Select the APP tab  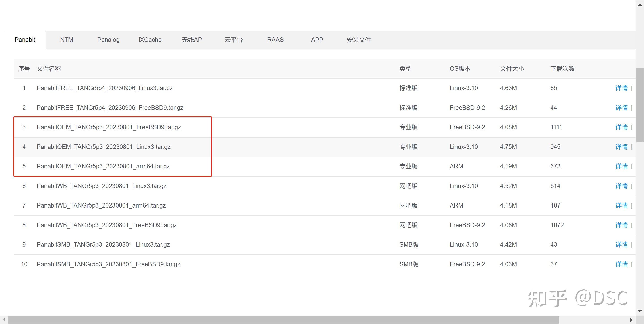[x=317, y=40]
